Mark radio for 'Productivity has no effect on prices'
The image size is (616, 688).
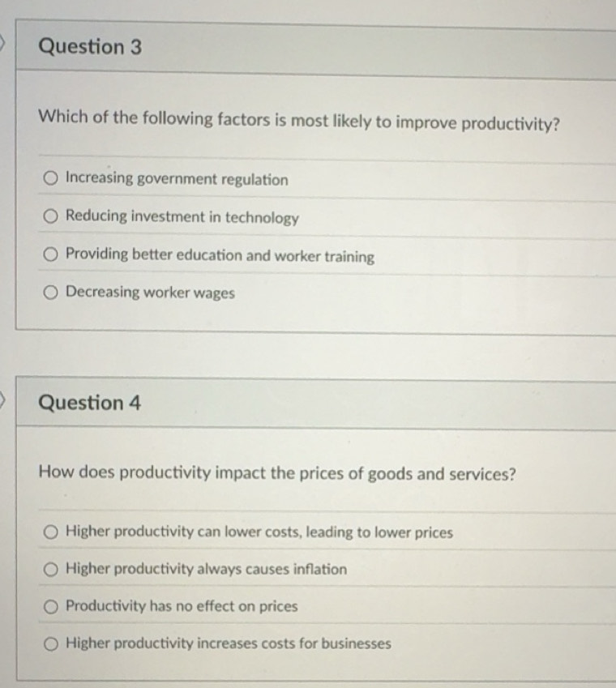pyautogui.click(x=51, y=606)
